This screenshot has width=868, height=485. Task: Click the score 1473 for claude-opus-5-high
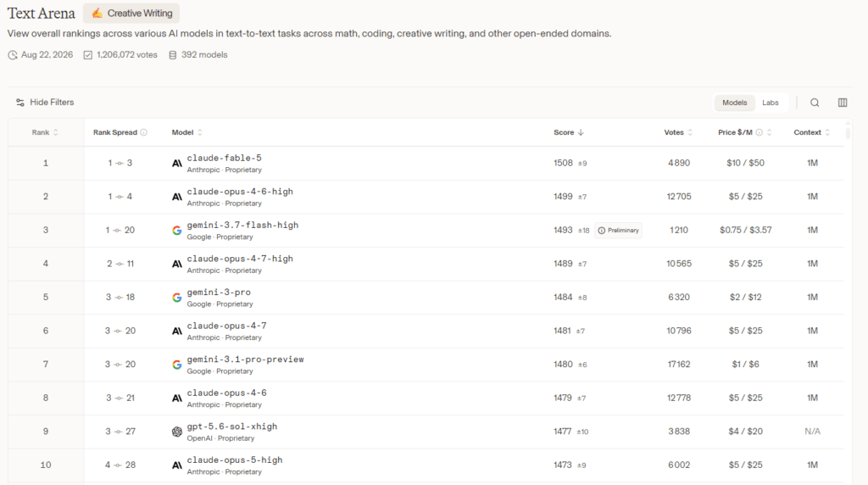(x=563, y=465)
